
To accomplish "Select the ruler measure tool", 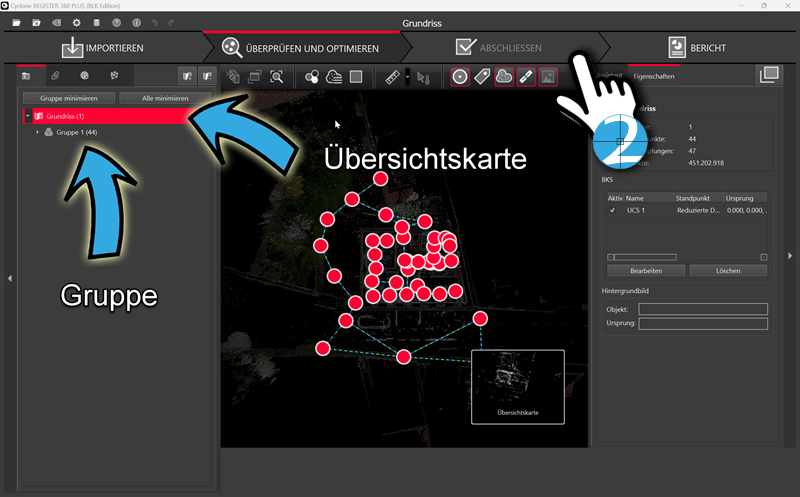I will tap(392, 77).
